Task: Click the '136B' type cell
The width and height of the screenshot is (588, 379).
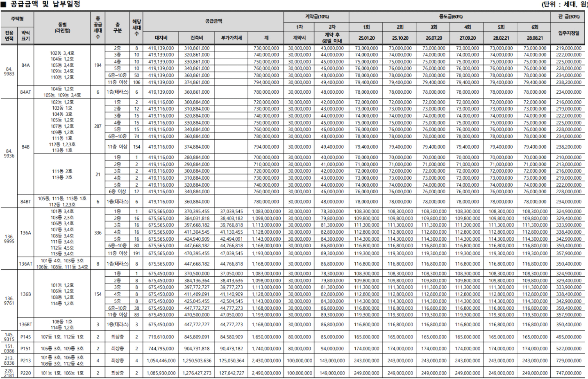Action: pyautogui.click(x=25, y=294)
